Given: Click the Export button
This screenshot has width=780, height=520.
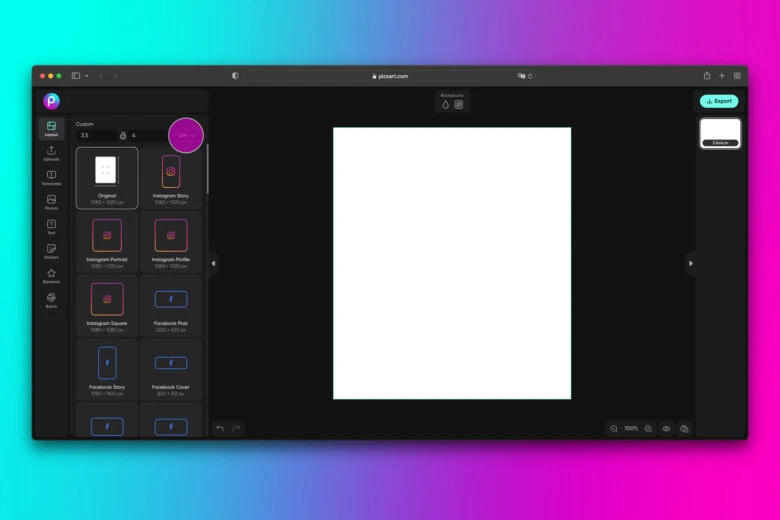Looking at the screenshot, I should coord(718,101).
